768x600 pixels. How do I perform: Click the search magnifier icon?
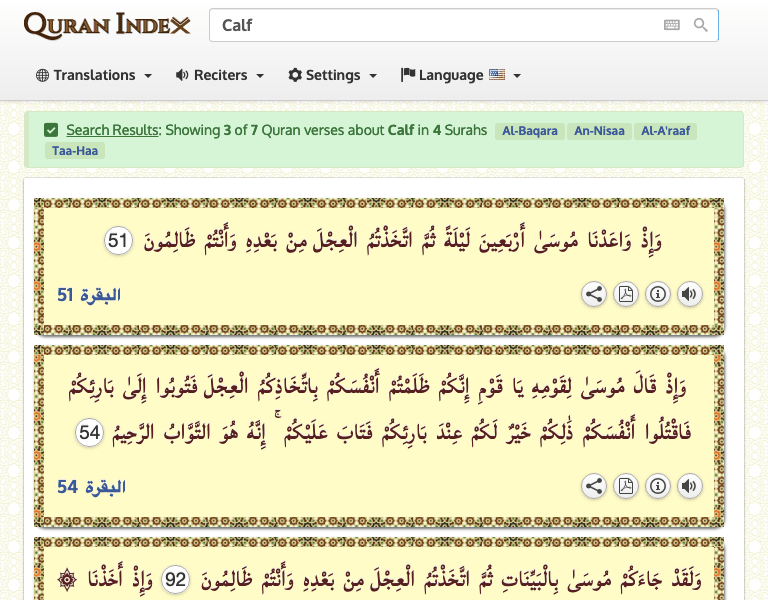[x=700, y=25]
